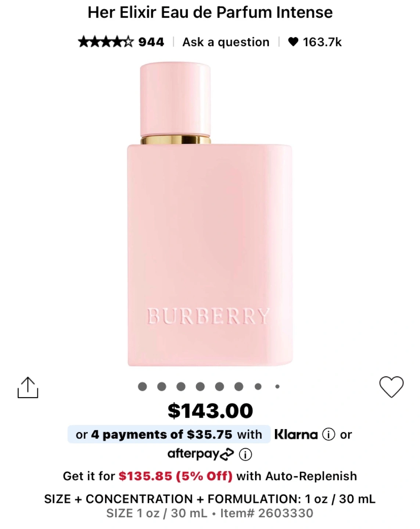Select the first image carousel dot
The image size is (420, 529).
(143, 386)
